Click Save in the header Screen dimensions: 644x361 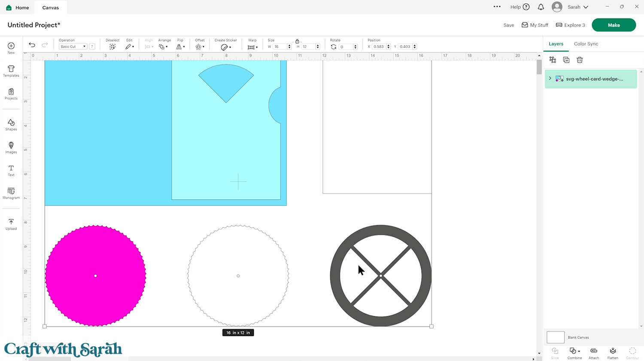tap(508, 25)
